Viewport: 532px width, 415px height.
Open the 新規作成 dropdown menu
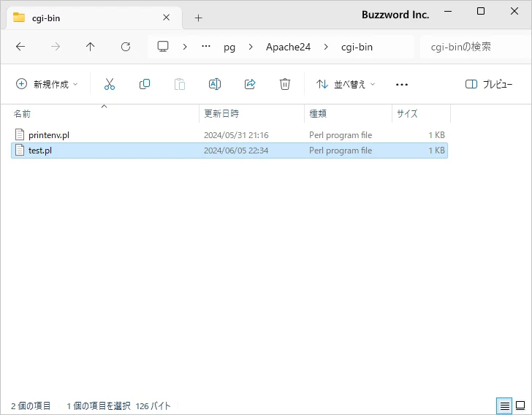47,84
